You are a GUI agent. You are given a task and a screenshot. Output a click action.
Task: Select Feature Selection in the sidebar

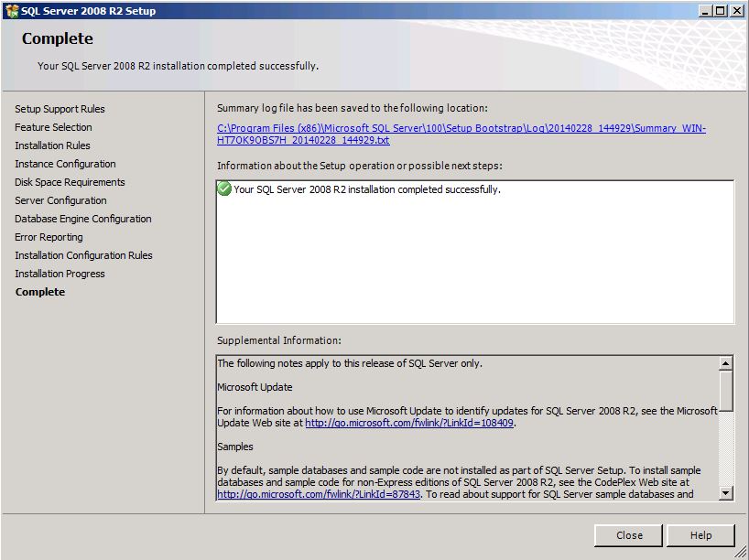pos(53,127)
